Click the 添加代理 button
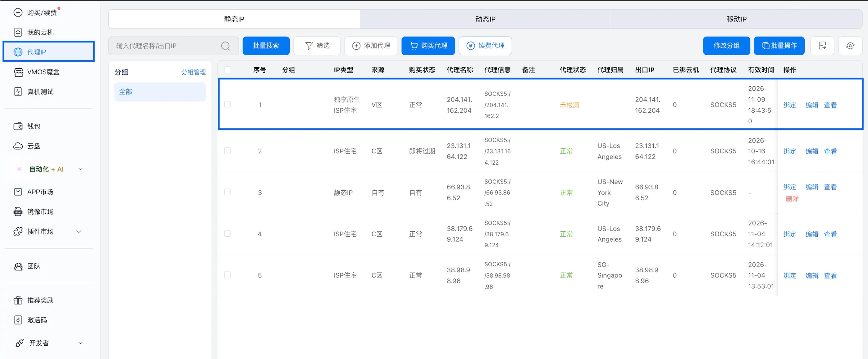The image size is (868, 359). coord(371,46)
